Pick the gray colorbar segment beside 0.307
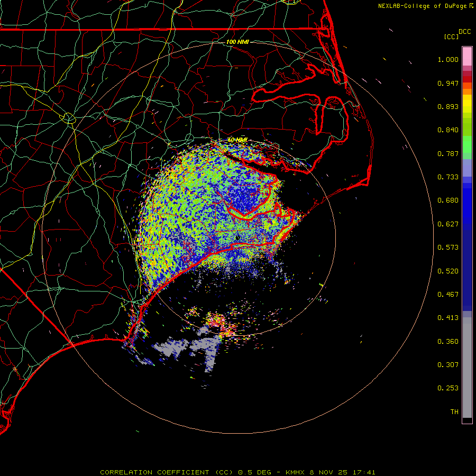The height and width of the screenshot is (476, 476). [467, 368]
